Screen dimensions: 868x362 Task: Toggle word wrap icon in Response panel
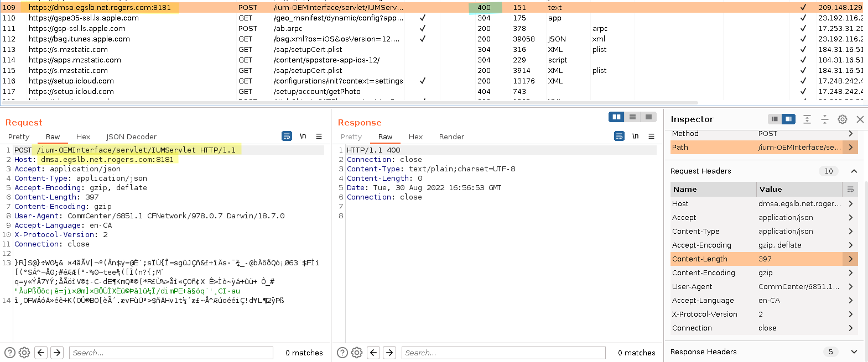(619, 136)
